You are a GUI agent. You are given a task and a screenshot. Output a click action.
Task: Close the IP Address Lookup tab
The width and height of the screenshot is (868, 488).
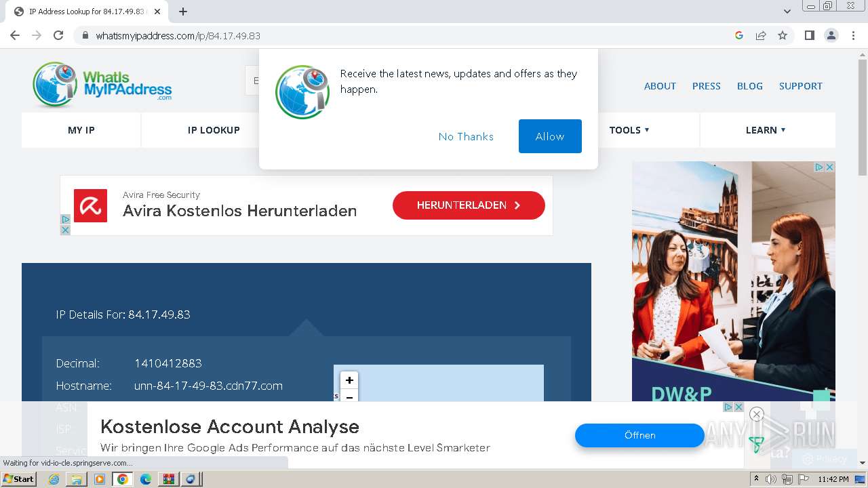157,12
